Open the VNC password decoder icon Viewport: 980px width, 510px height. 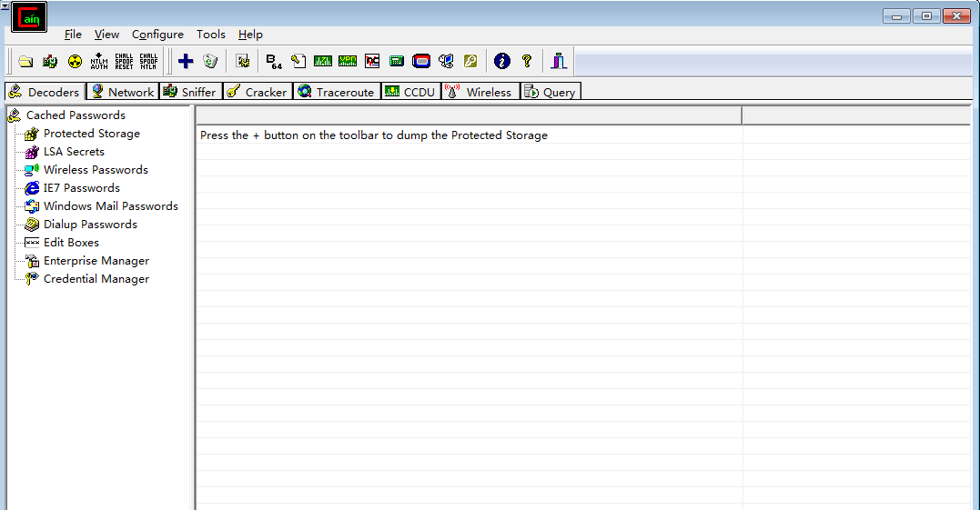[x=372, y=61]
